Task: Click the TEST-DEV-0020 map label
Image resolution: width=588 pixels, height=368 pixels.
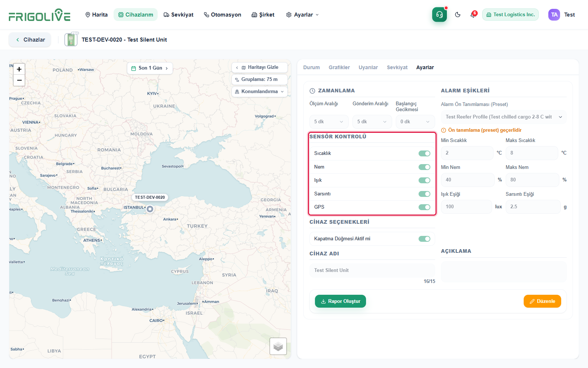Action: pos(150,197)
